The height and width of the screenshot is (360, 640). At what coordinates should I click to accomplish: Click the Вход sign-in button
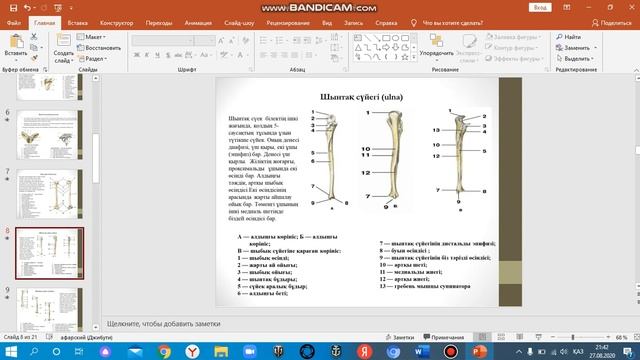[x=540, y=8]
